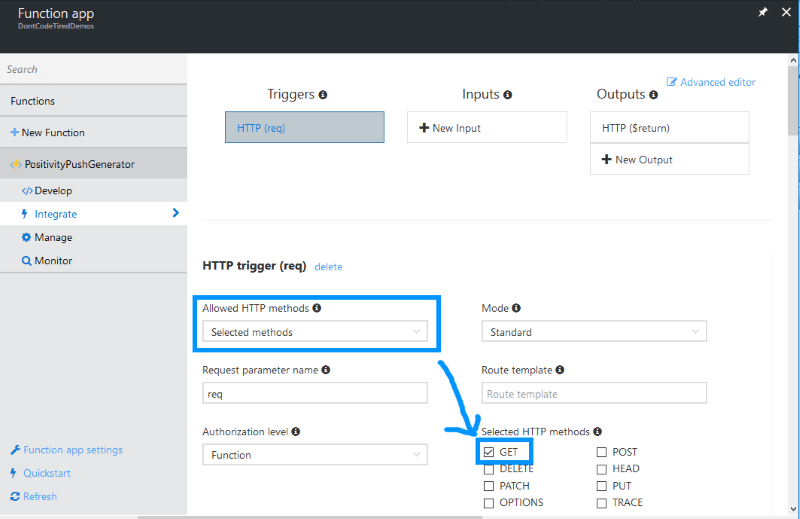The height and width of the screenshot is (519, 800).
Task: Check the DELETE method checkbox
Action: coord(489,469)
